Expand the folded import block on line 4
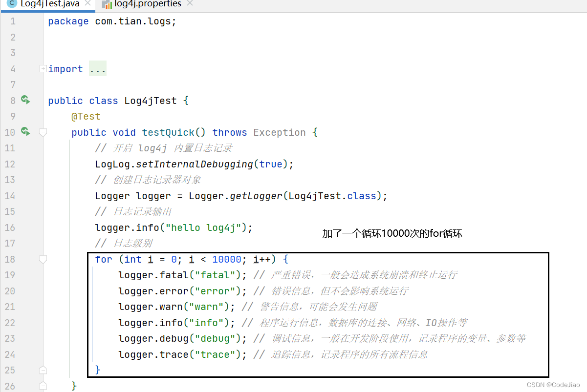This screenshot has height=392, width=587. [43, 69]
